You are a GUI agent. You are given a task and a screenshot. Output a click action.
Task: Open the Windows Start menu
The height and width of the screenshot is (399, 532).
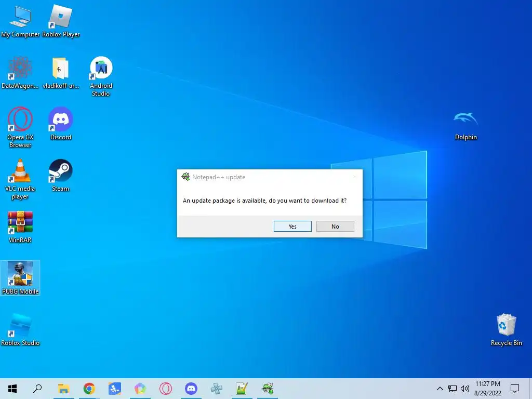(12, 389)
